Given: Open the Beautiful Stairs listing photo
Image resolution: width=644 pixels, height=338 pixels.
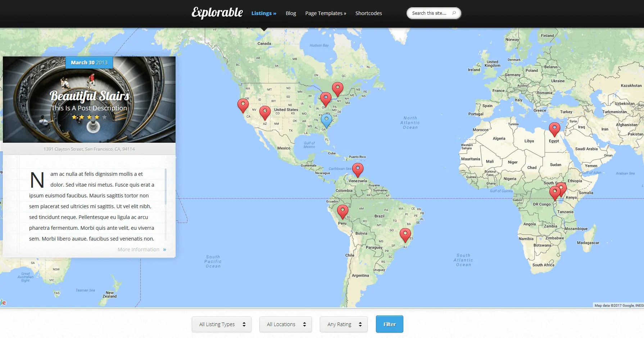Looking at the screenshot, I should 89,100.
